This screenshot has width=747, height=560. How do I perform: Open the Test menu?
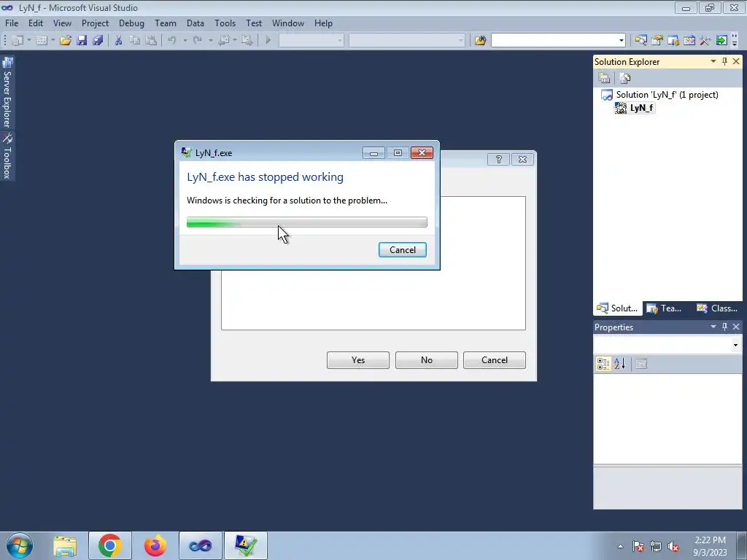[254, 23]
